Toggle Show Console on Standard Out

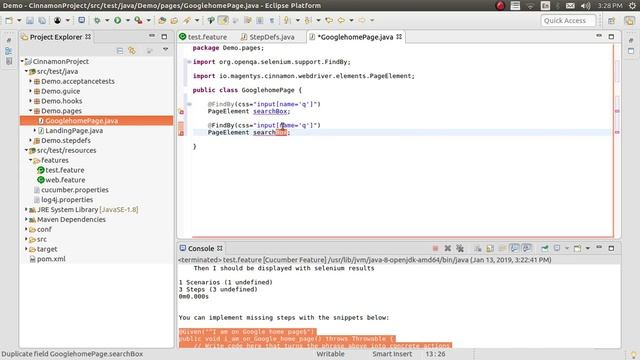click(515, 249)
